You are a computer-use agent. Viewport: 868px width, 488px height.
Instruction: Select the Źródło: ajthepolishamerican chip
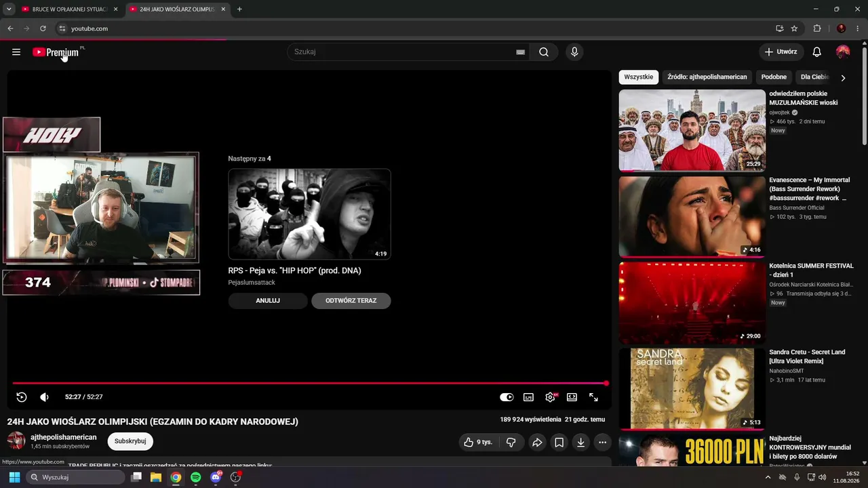click(x=707, y=77)
